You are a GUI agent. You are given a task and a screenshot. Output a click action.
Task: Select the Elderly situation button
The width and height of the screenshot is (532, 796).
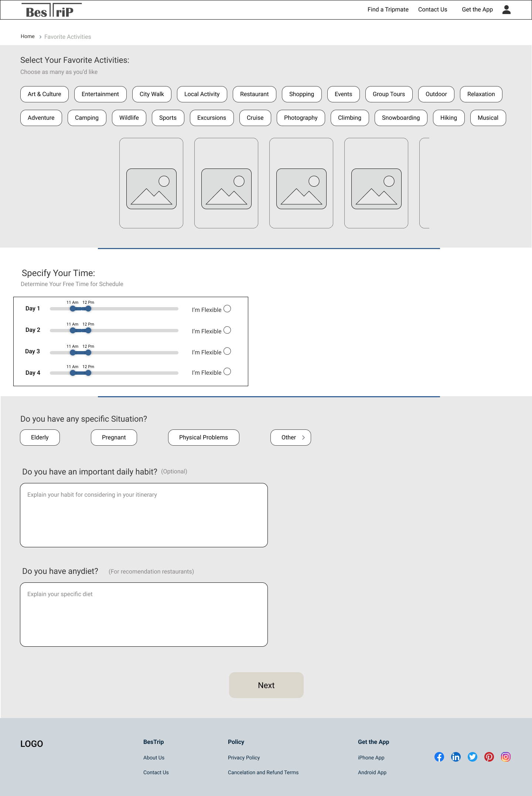pyautogui.click(x=40, y=438)
